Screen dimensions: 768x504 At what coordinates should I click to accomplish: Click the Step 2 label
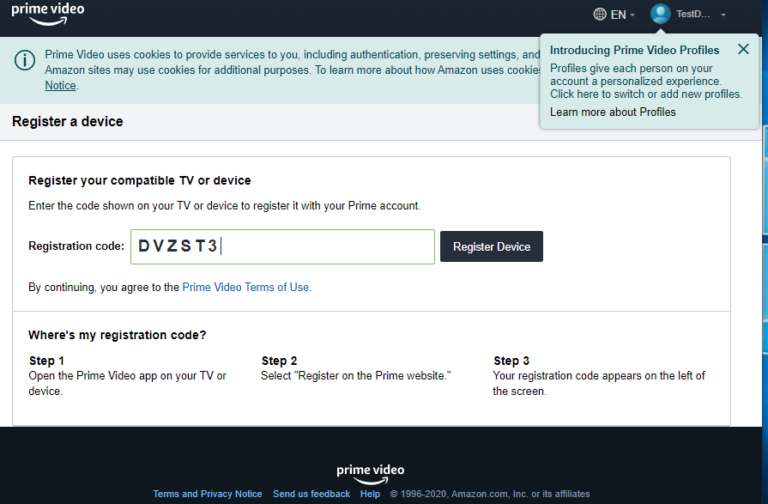279,361
